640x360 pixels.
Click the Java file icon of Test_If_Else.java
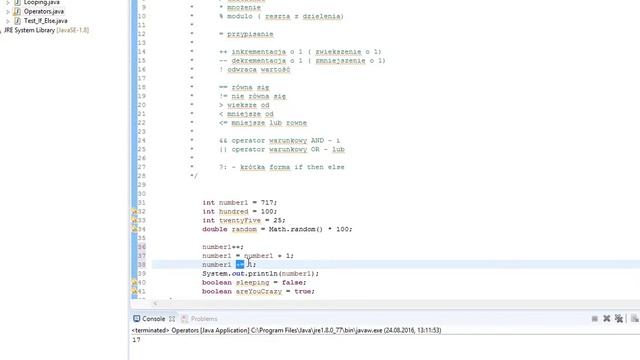click(x=17, y=20)
